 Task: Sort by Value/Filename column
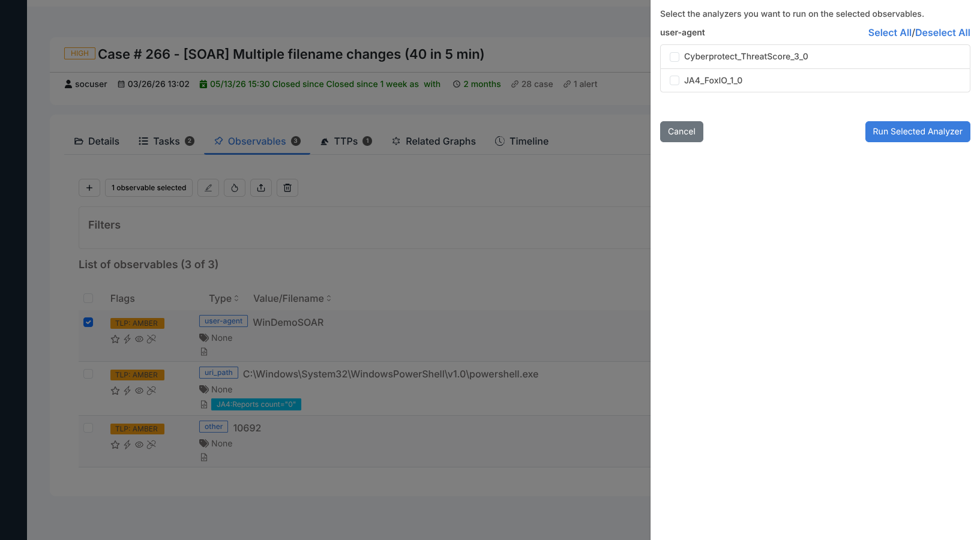(x=292, y=299)
